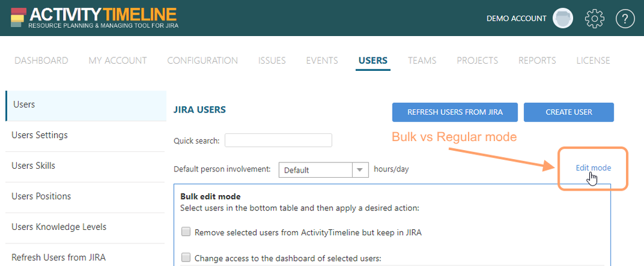Viewport: 644px width, 266px height.
Task: Go to the Reports tab
Action: 537,61
